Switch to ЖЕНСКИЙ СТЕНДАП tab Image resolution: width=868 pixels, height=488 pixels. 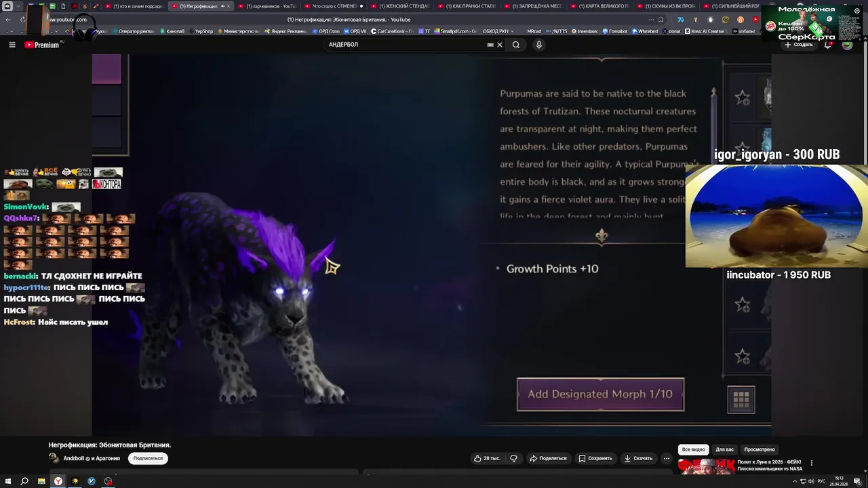(399, 6)
